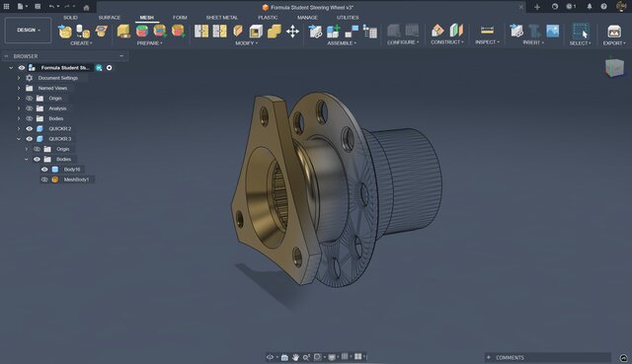
Task: Show the Origin folder under QUICKR:3
Action: 37,149
